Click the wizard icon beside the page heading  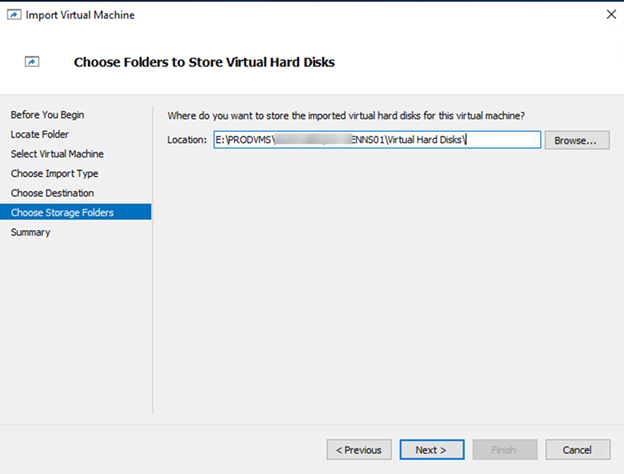tap(32, 62)
